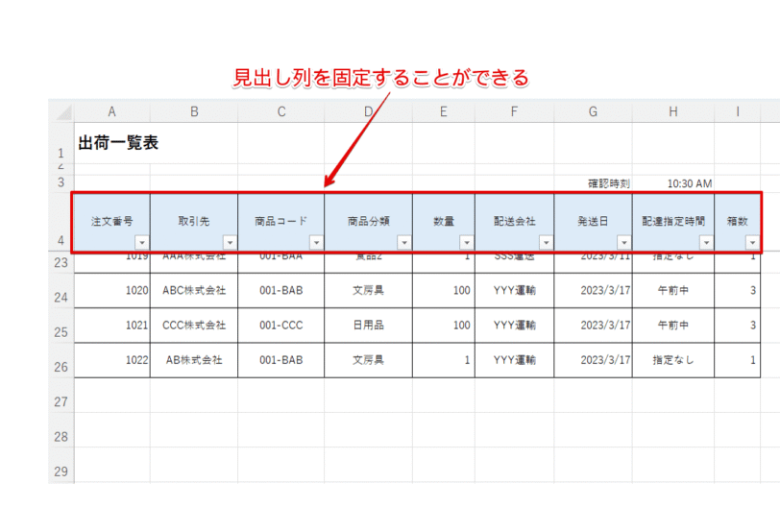Image resolution: width=780 pixels, height=532 pixels.
Task: Click the 注文番号 header cell
Action: 112,222
